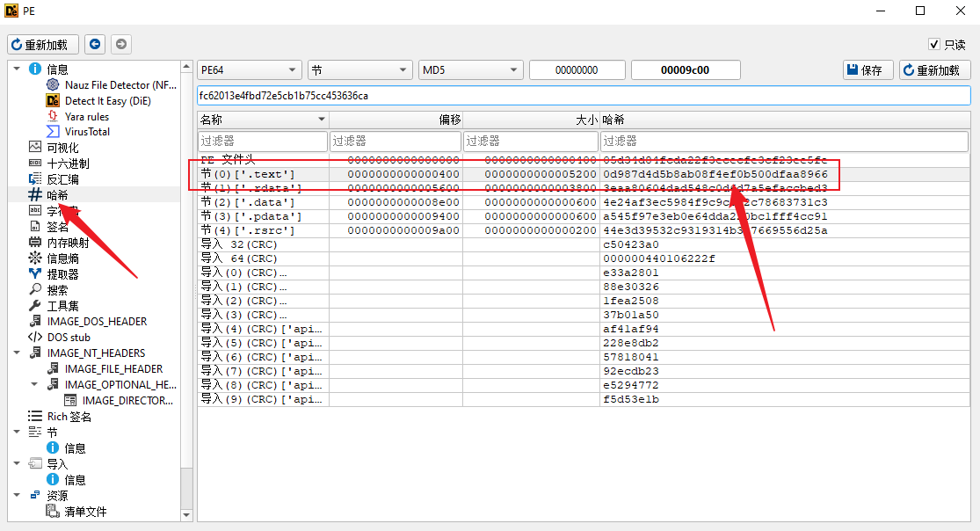
Task: Collapse the 信息 root tree node
Action: 18,69
